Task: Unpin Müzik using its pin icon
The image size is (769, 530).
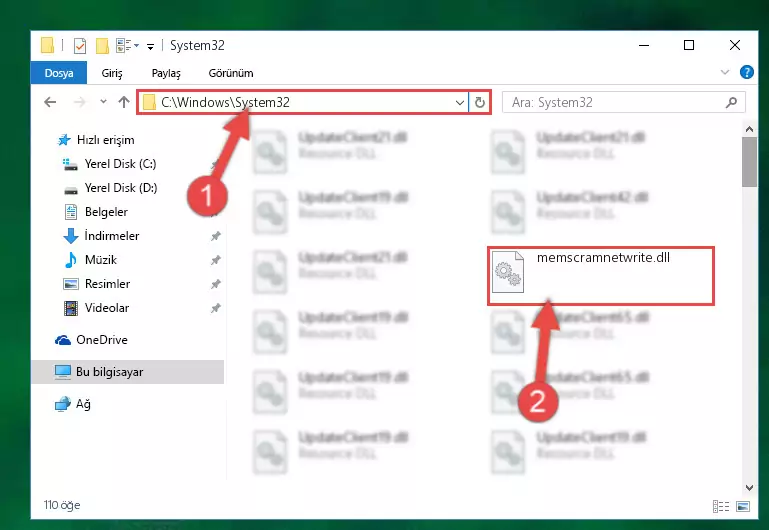Action: tap(215, 260)
